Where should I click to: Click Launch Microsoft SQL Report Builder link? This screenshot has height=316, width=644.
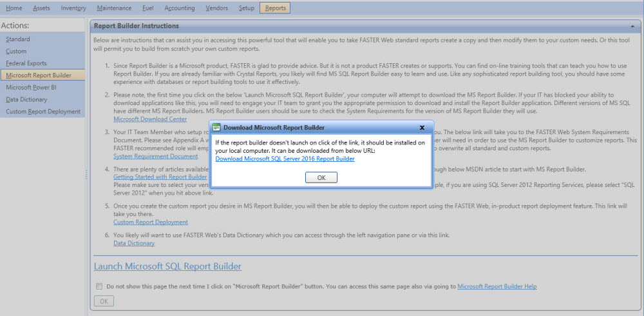[167, 266]
